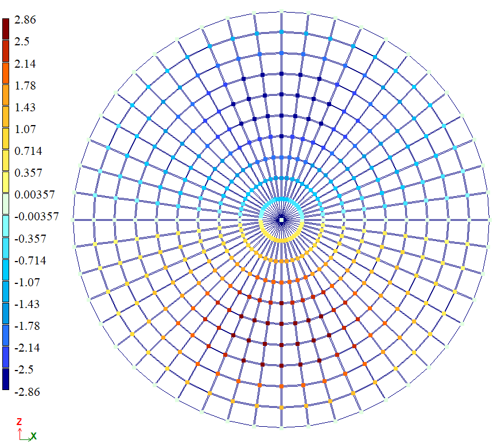Click the dark blue legend swatch above -2.86
This screenshot has width=501, height=448.
click(x=6, y=380)
